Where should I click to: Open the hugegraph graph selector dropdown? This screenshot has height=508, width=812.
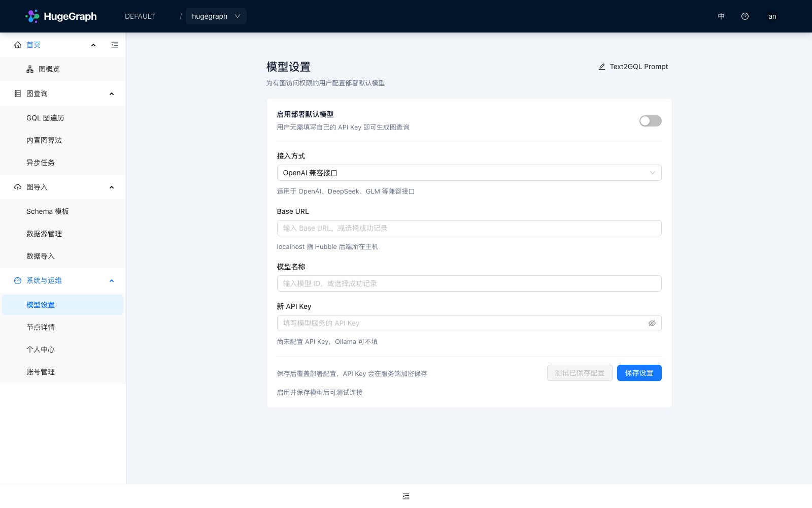[216, 16]
